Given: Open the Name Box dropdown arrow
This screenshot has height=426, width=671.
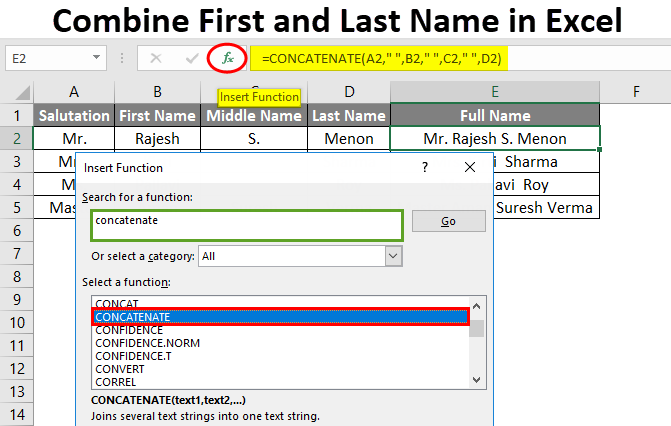Looking at the screenshot, I should (97, 57).
